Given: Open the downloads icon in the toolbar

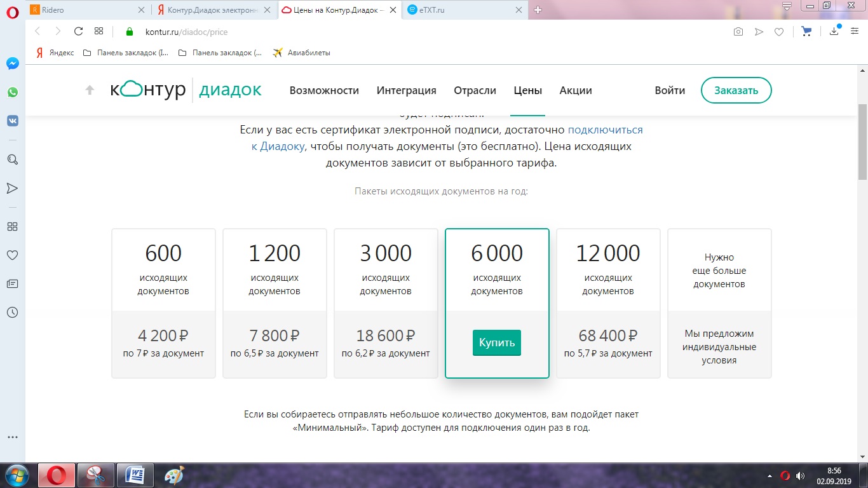Looking at the screenshot, I should click(834, 31).
